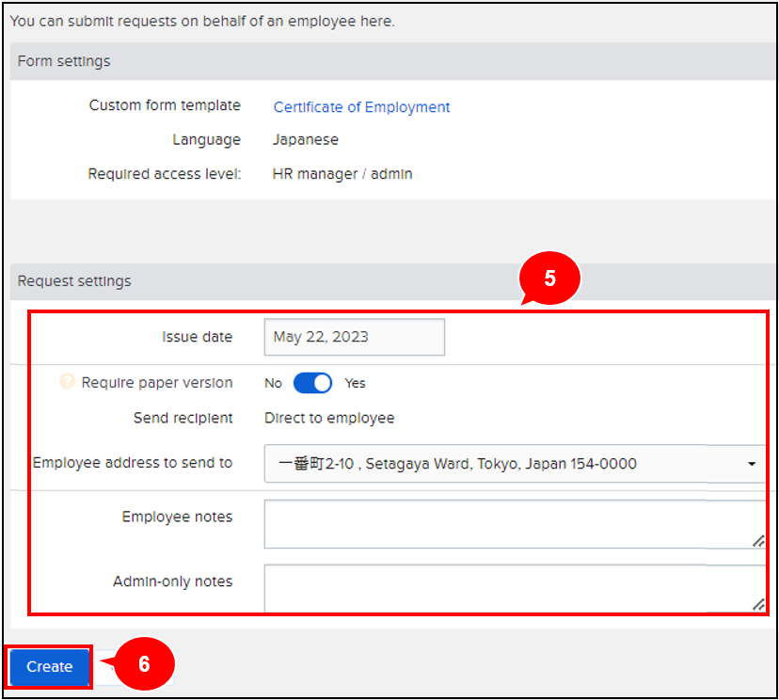Click the Issue date field showing May 22, 2023
This screenshot has height=700, width=779.
pos(354,337)
